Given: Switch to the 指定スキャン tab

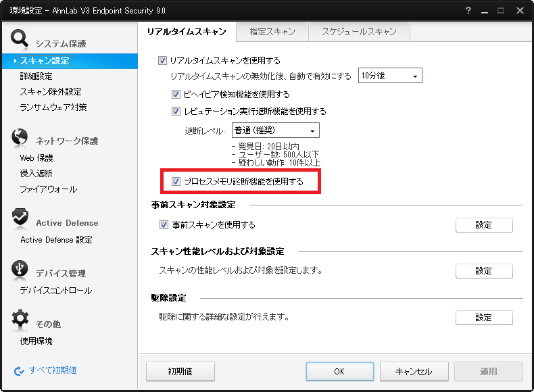Looking at the screenshot, I should (x=272, y=32).
